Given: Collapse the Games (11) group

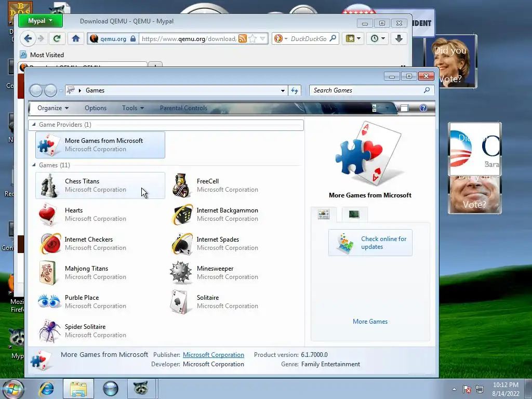Looking at the screenshot, I should tap(34, 165).
